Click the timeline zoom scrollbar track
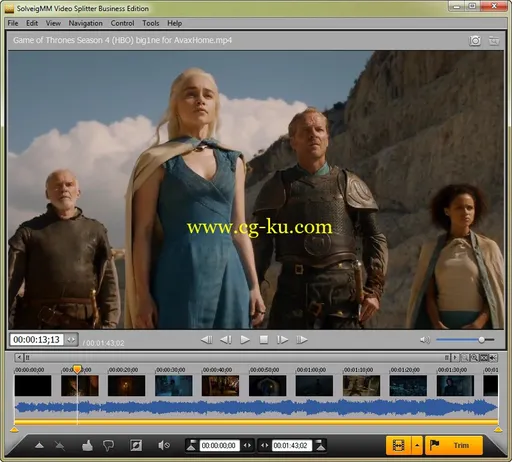Image resolution: width=512 pixels, height=462 pixels. (x=237, y=358)
